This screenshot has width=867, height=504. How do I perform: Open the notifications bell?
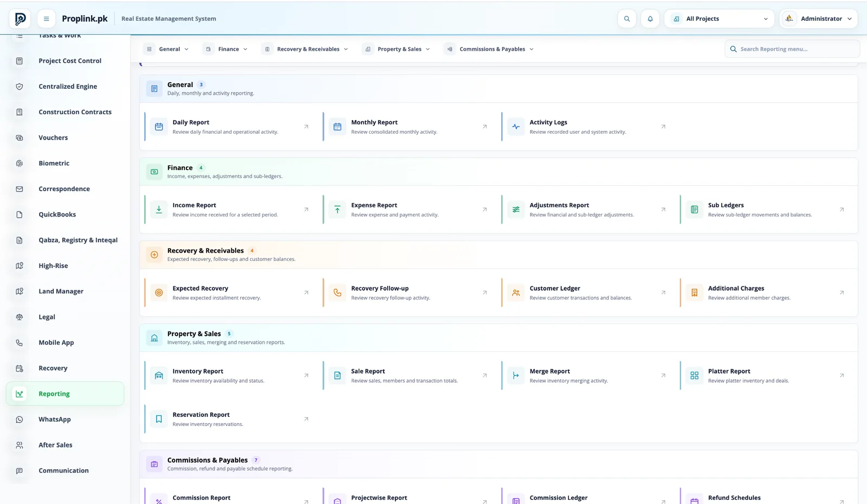(x=650, y=19)
